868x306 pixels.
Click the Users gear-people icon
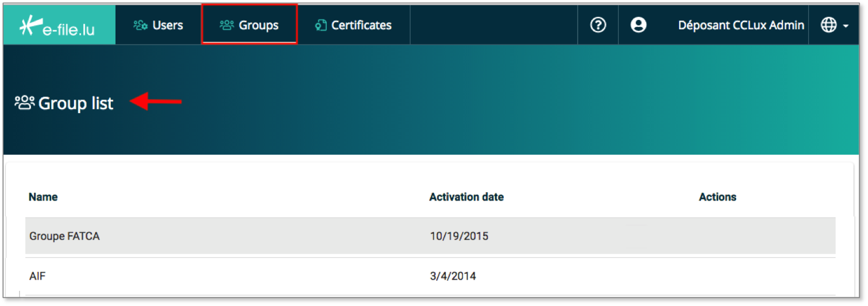[140, 25]
